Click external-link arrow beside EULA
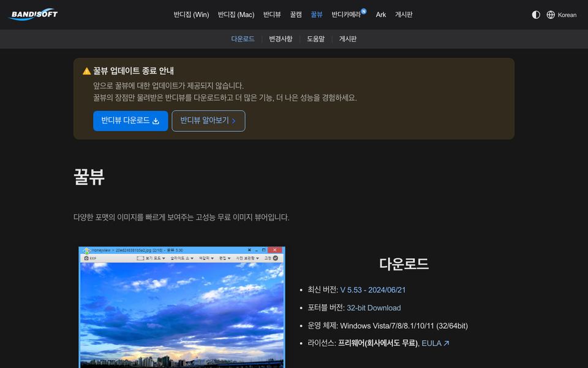The image size is (588, 368). point(447,343)
